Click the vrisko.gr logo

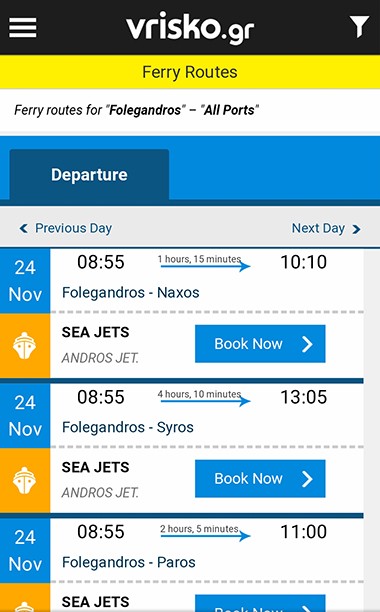click(190, 27)
